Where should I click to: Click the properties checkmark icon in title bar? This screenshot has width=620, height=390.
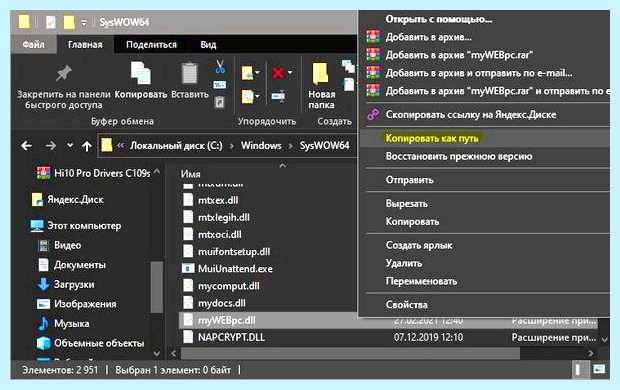point(51,22)
